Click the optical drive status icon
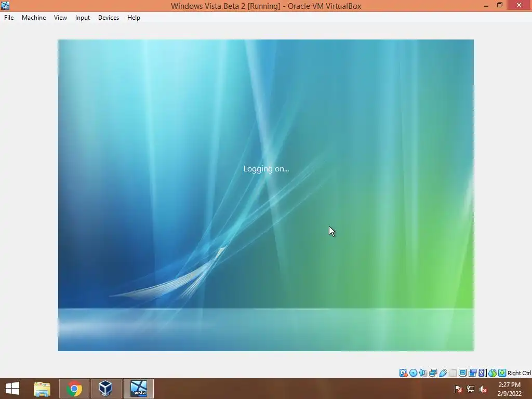 point(413,373)
